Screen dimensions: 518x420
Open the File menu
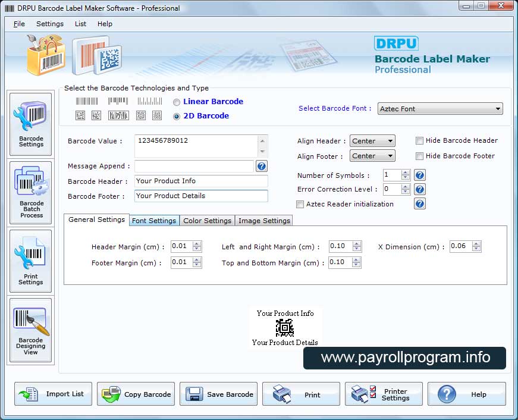pos(19,24)
